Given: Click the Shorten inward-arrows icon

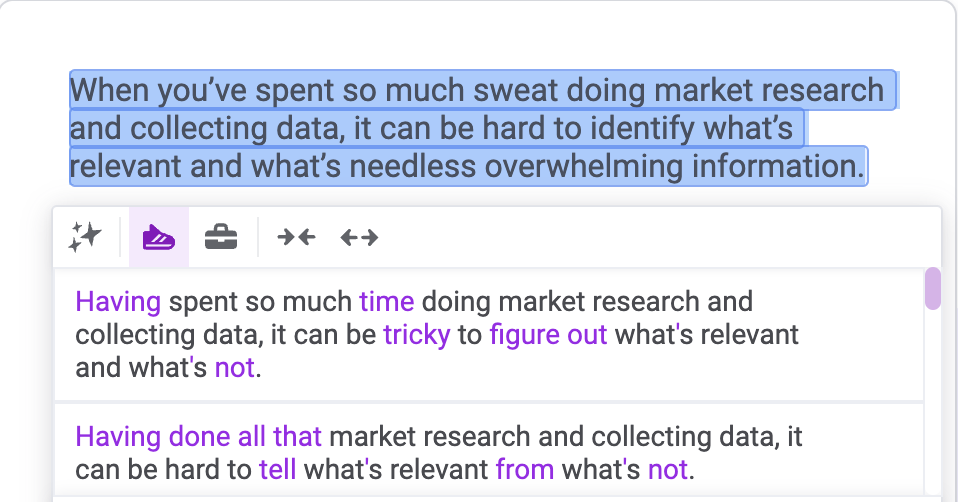Looking at the screenshot, I should click(x=296, y=237).
